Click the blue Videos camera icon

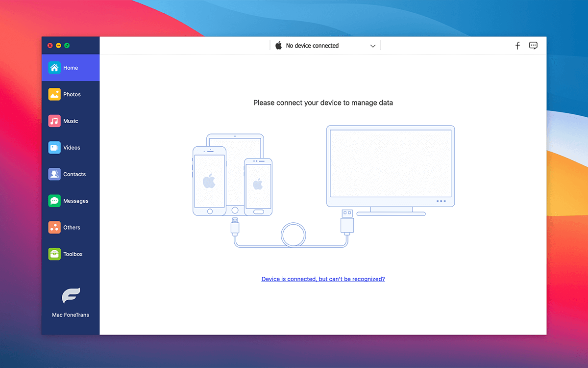click(x=54, y=148)
